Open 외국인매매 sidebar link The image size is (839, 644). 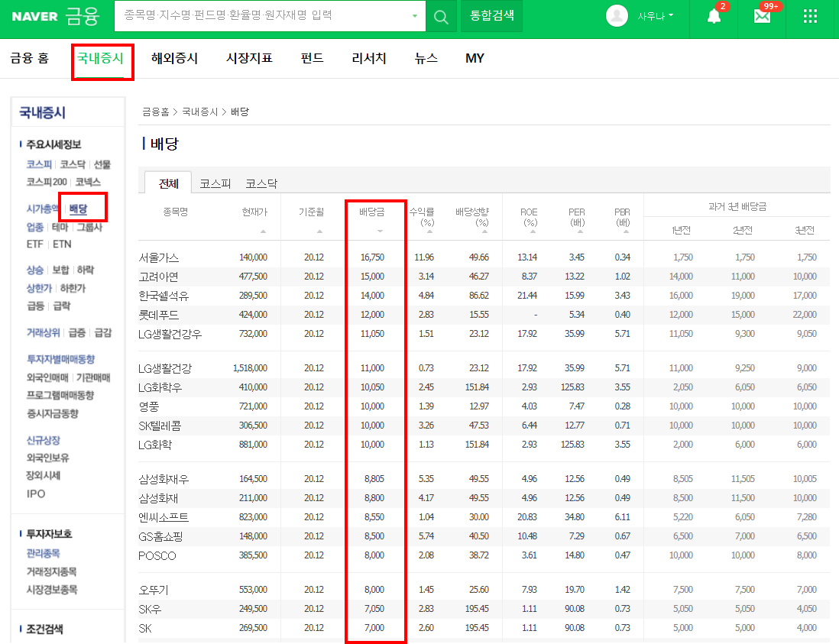pyautogui.click(x=47, y=377)
